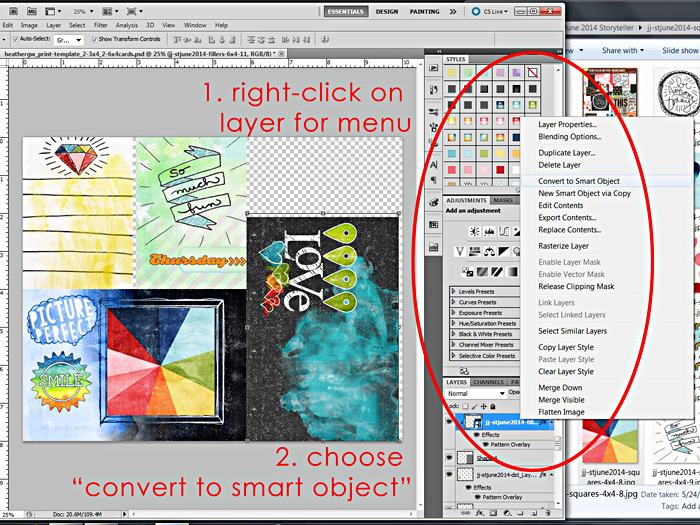Hide the jj-stjune2014-dst_Lay layer
Screen dimensions: 700x525
(x=450, y=474)
